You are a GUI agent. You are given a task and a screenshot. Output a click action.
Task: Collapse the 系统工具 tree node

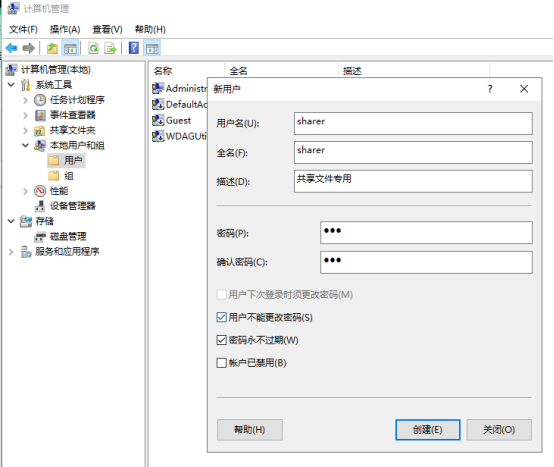11,85
